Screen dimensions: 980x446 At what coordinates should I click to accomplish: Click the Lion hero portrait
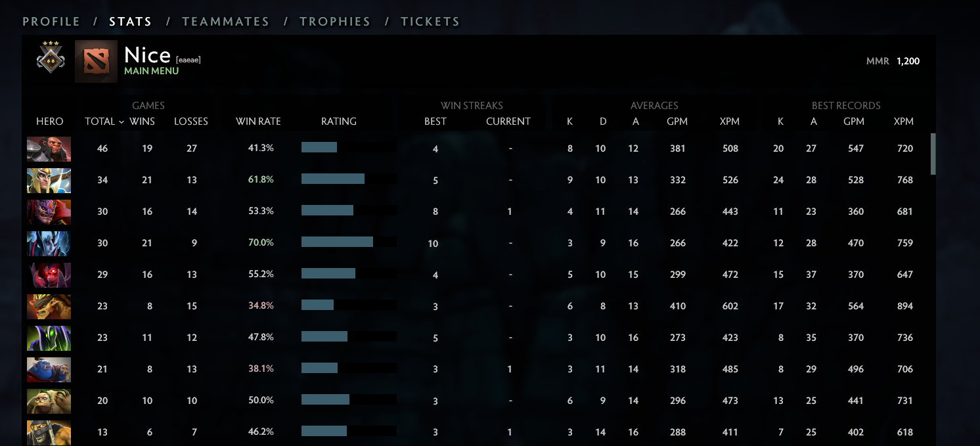(49, 212)
